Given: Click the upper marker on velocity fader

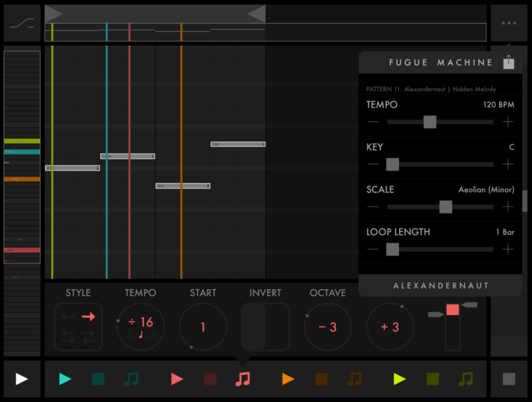Looking at the screenshot, I should point(469,305).
